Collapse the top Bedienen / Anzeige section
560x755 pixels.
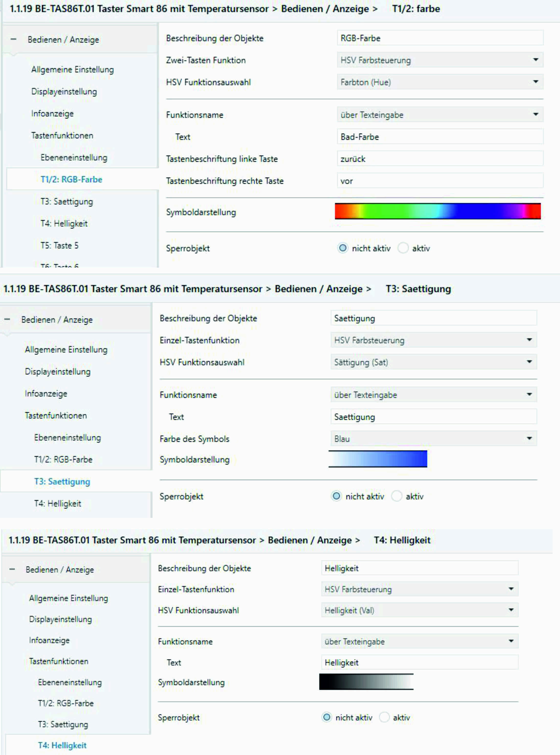pyautogui.click(x=13, y=39)
